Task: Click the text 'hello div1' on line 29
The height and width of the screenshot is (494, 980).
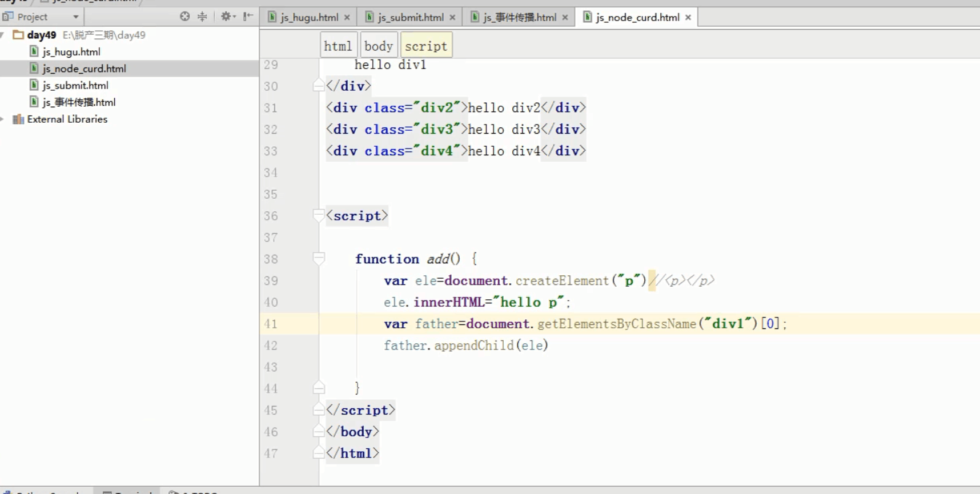Action: click(x=391, y=65)
